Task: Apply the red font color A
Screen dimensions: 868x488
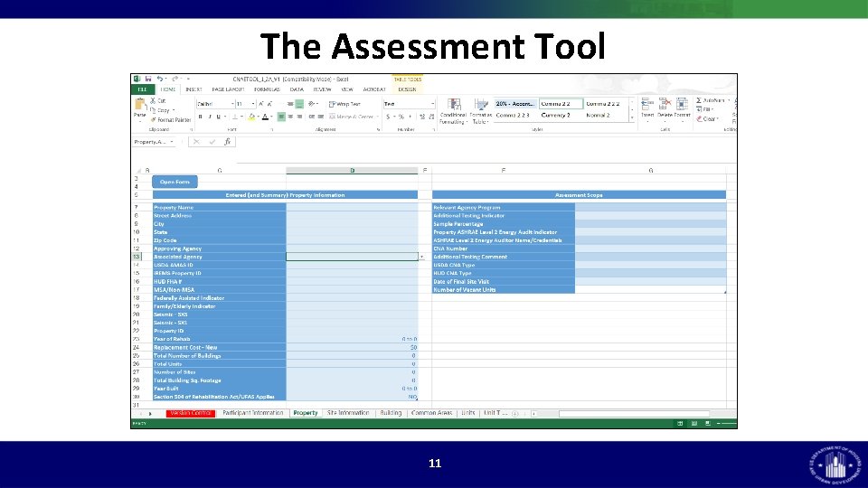Action: click(x=265, y=117)
